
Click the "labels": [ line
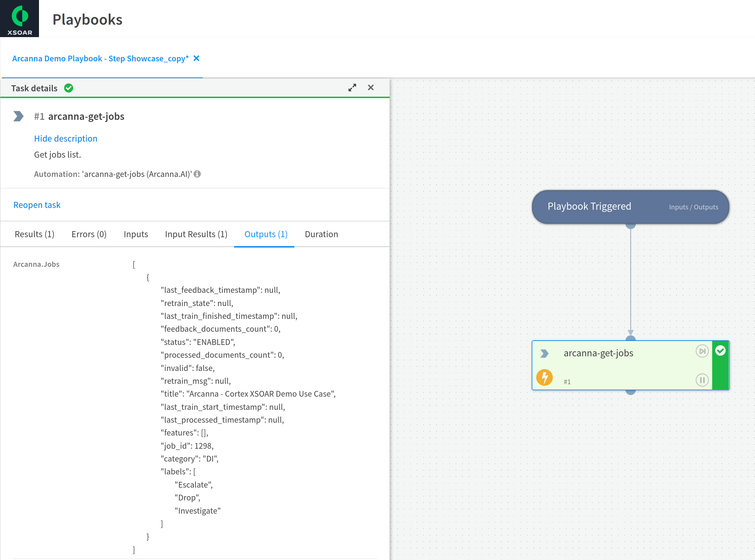pos(178,472)
